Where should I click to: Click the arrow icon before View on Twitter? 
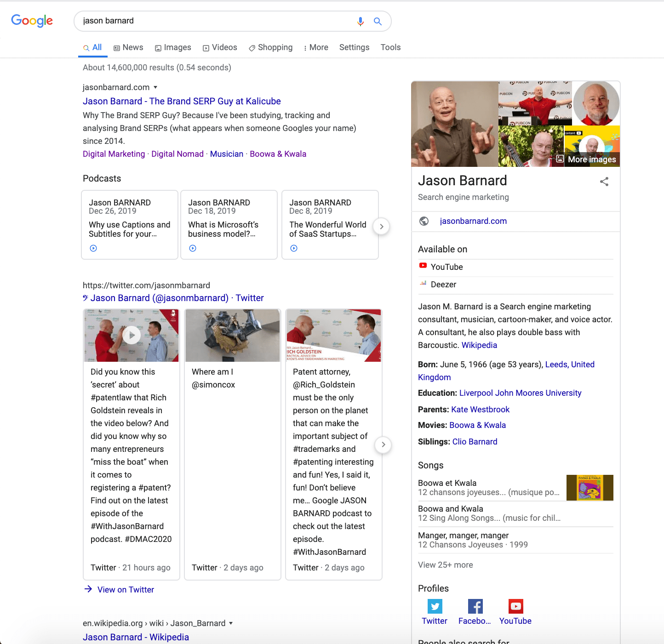[x=88, y=589]
